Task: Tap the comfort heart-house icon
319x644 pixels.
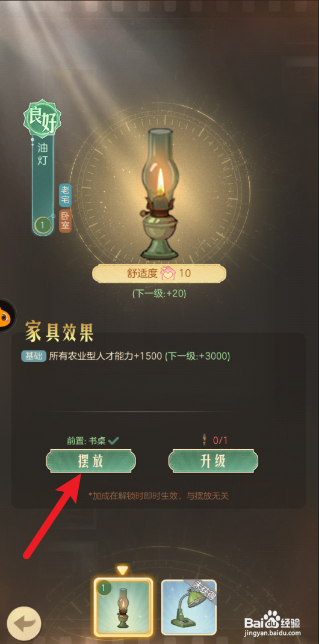Action: pyautogui.click(x=169, y=273)
